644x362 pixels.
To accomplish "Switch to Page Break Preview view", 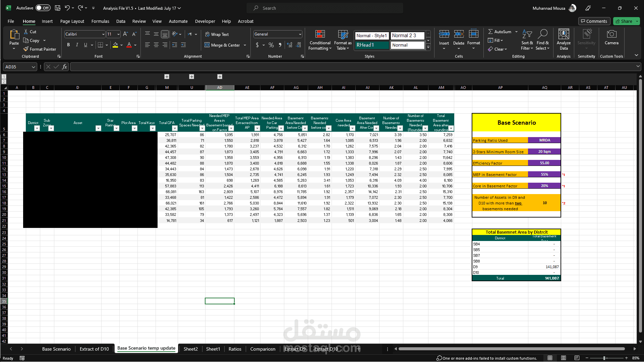I will 577,358.
